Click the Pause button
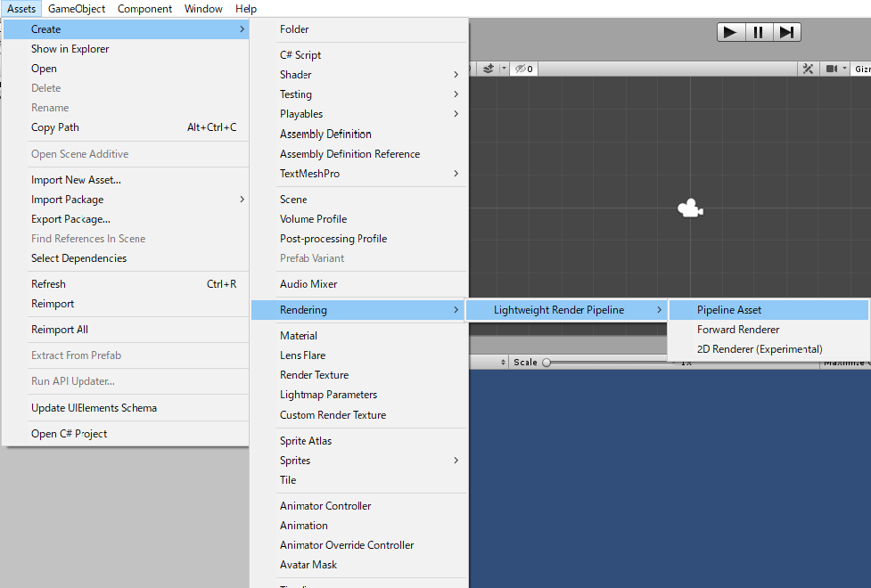 click(759, 32)
